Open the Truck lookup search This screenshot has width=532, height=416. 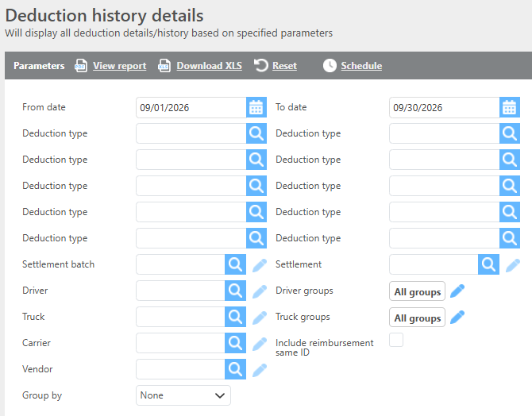(235, 317)
